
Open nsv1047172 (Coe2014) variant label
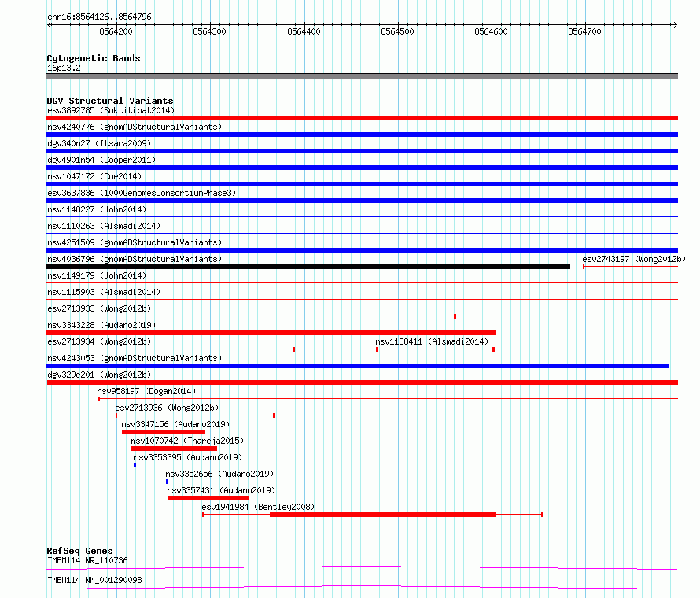point(94,176)
